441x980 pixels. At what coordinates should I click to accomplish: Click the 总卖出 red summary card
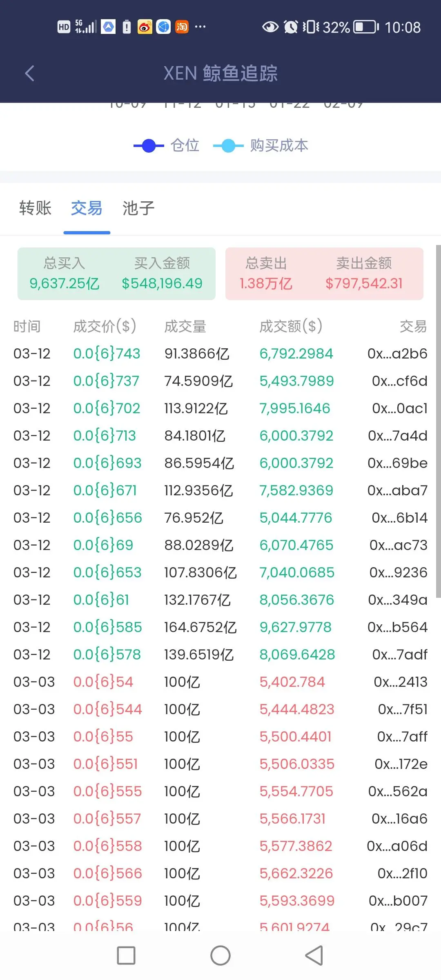(324, 274)
